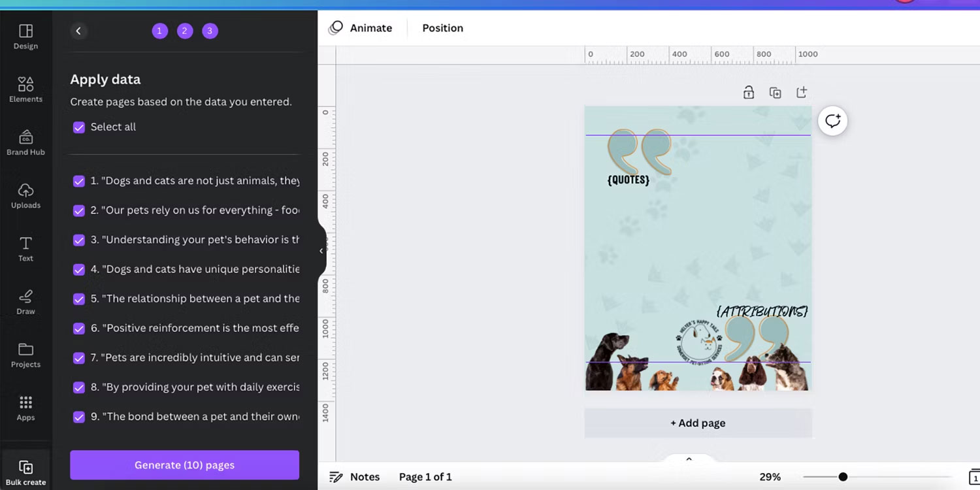980x490 pixels.
Task: Expand the page thumbnails with the up chevron
Action: tap(689, 459)
